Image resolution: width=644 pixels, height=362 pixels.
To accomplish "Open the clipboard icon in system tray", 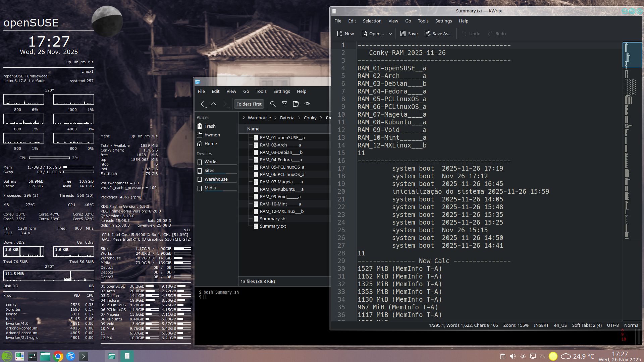I will (502, 356).
